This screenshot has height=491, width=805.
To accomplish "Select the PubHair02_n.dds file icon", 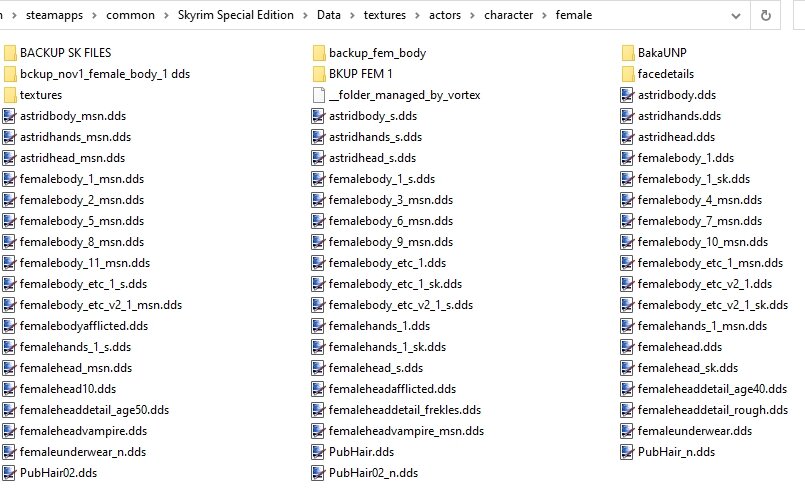I will pyautogui.click(x=318, y=473).
